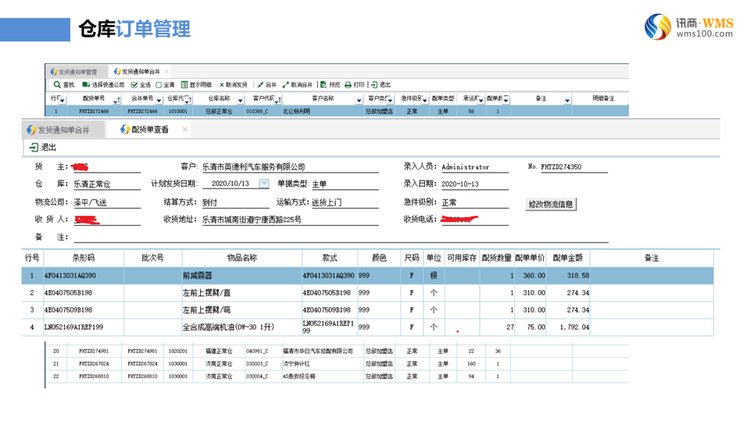
Task: Click the 配单金额 column header
Action: [x=568, y=258]
